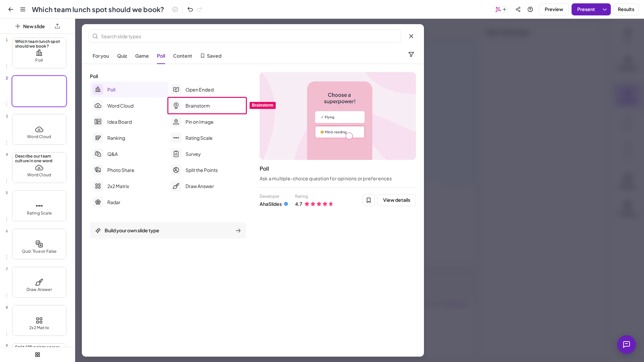This screenshot has width=644, height=362.
Task: Choose the Open Ended slide type
Action: [x=207, y=90]
